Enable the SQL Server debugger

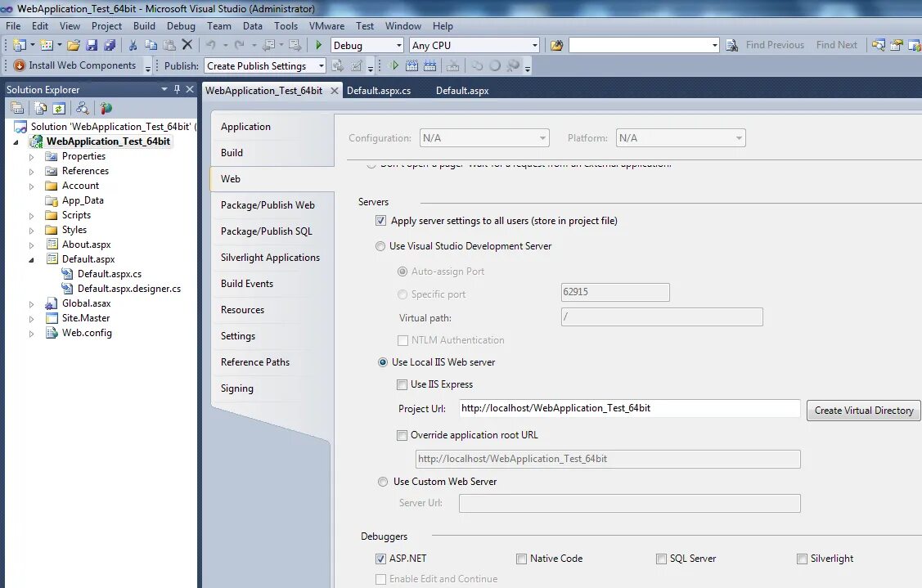[x=661, y=559]
